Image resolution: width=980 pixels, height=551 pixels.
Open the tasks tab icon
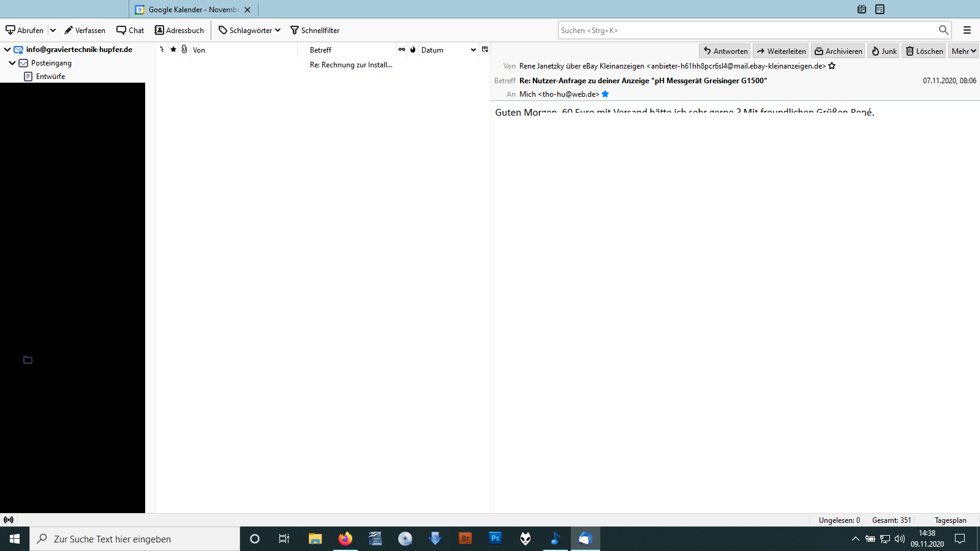pyautogui.click(x=880, y=9)
